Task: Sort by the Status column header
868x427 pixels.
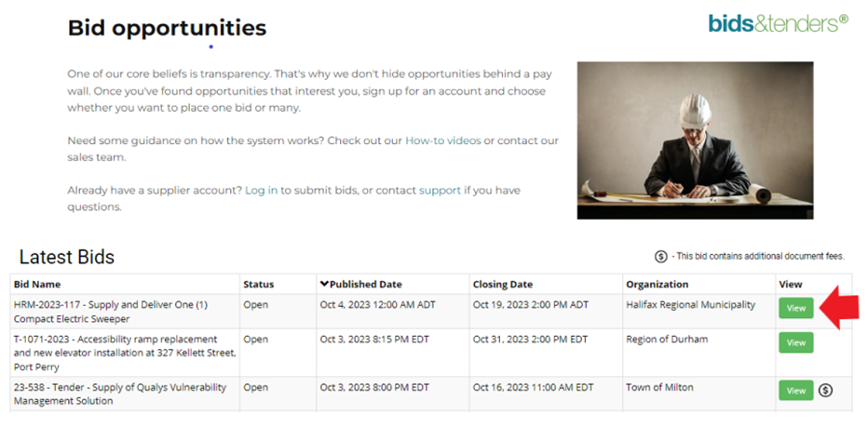Action: [x=259, y=285]
